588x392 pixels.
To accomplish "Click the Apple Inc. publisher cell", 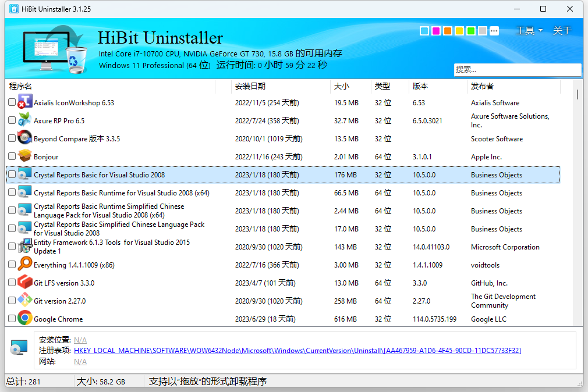I will click(x=486, y=156).
